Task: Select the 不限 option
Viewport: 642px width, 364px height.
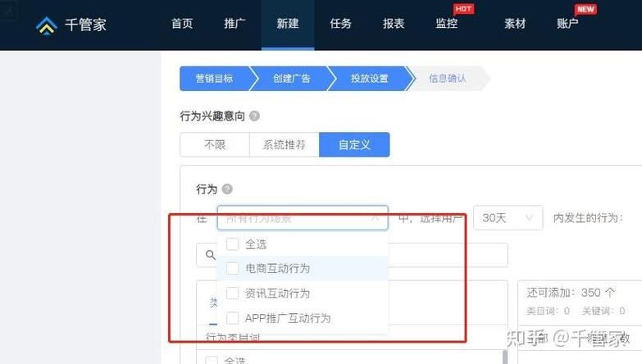Action: pos(215,144)
